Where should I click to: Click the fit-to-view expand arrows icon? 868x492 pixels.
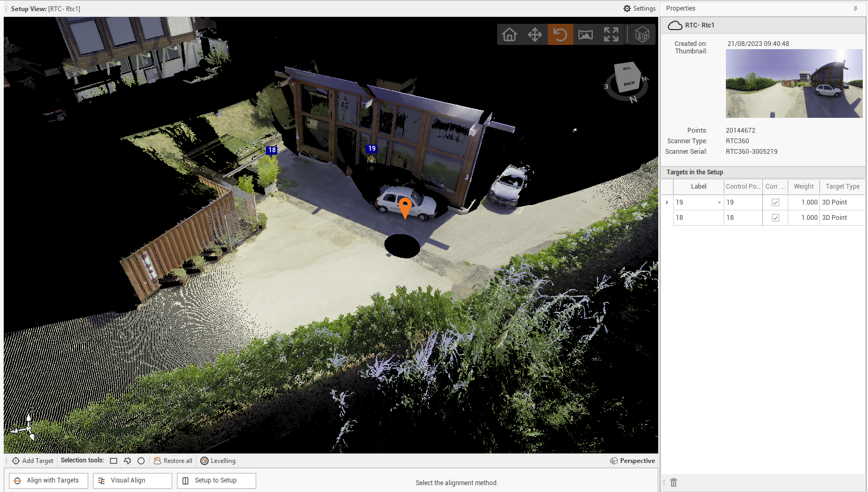(x=611, y=35)
